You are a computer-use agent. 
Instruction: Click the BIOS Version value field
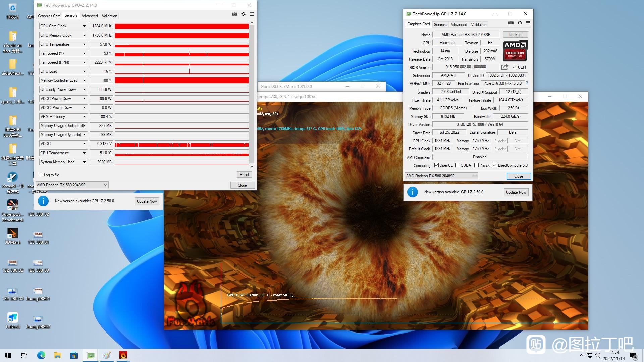pyautogui.click(x=466, y=67)
